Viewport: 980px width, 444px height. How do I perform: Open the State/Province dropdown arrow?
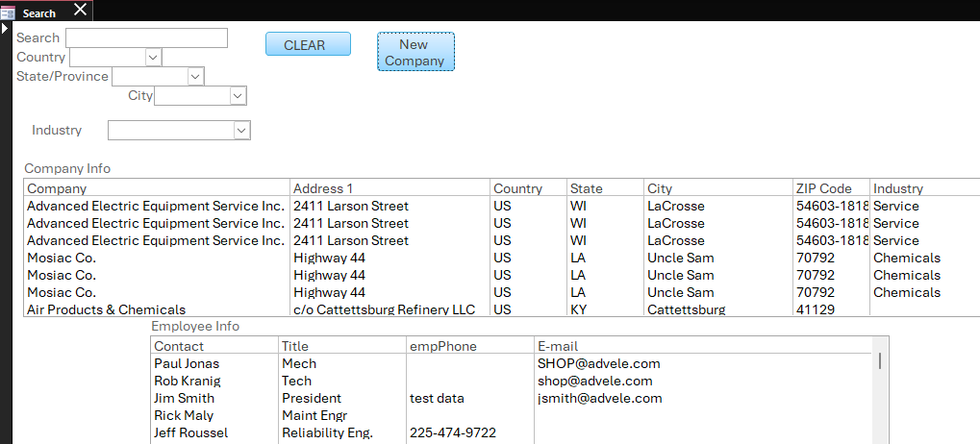195,77
